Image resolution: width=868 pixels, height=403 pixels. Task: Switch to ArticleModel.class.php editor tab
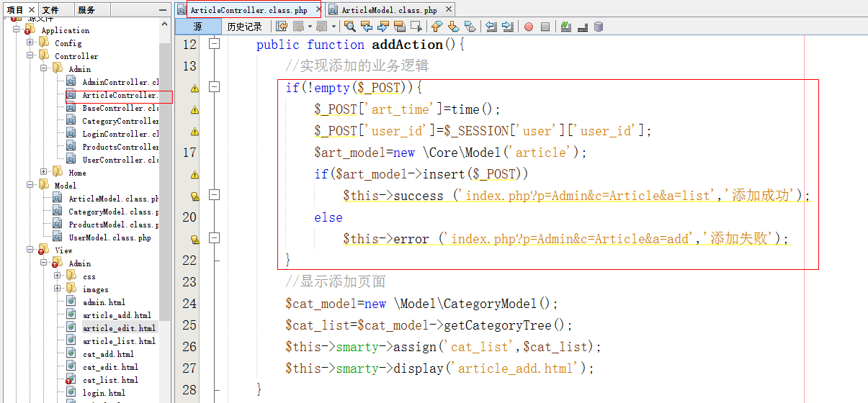tap(389, 10)
